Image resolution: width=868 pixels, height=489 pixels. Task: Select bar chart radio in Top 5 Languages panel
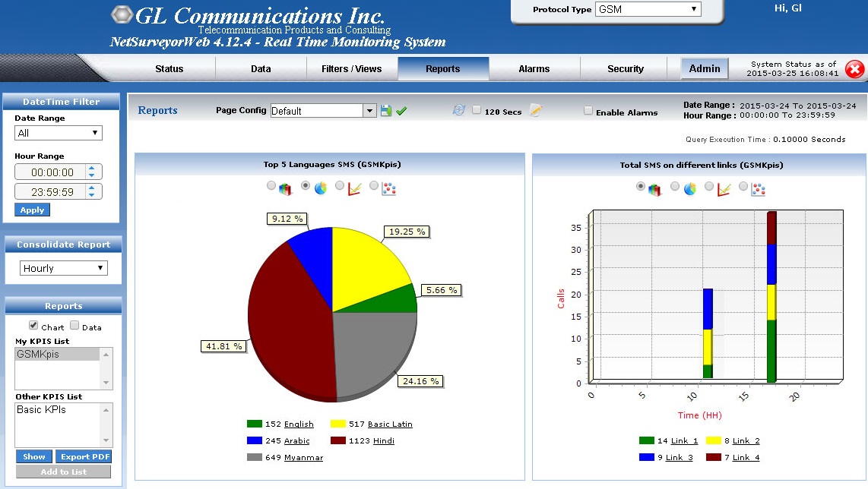271,185
